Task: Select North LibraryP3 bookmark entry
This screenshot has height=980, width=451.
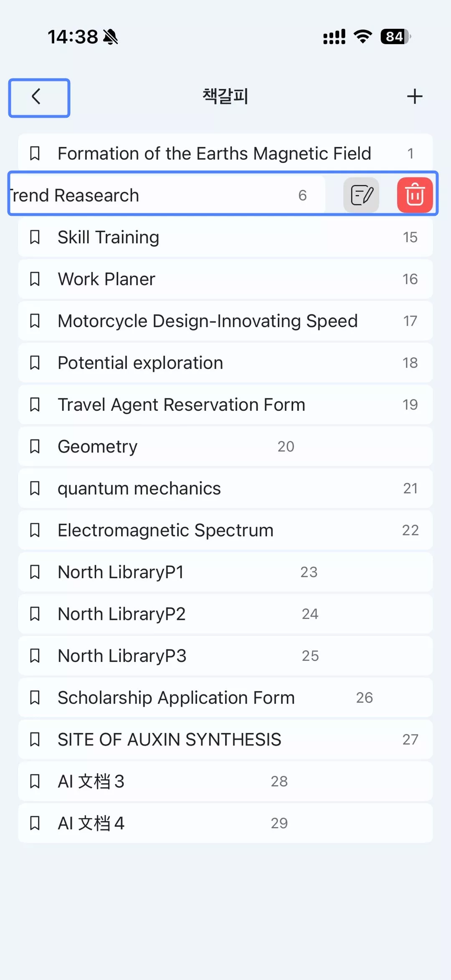Action: click(122, 656)
